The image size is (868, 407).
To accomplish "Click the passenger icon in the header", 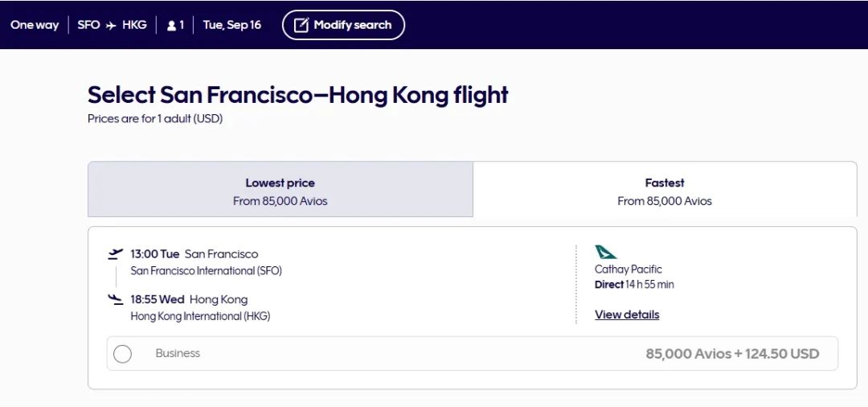I will (171, 25).
